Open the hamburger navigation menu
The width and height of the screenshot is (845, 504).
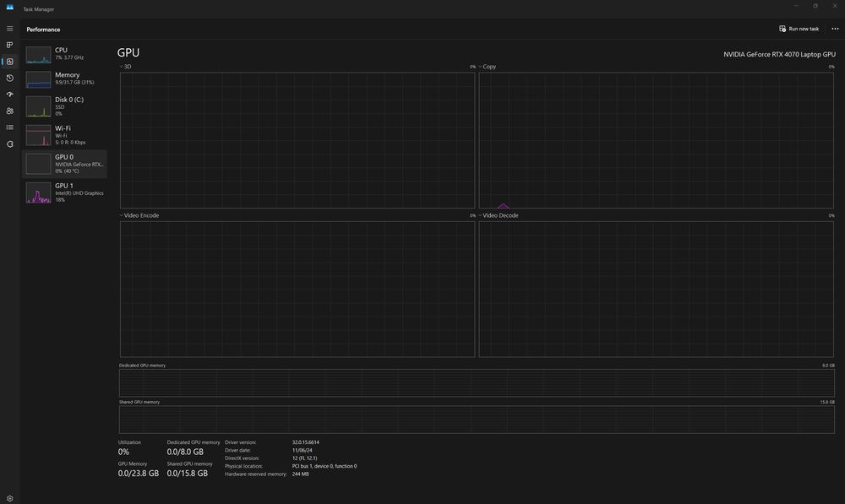coord(9,29)
